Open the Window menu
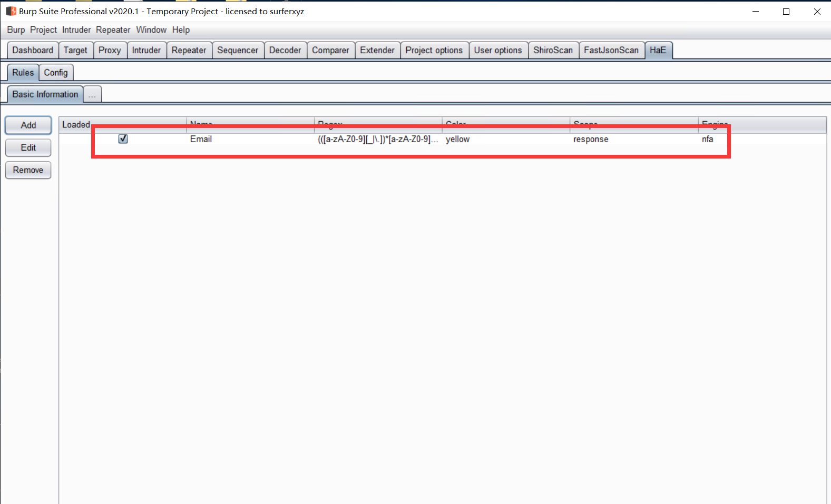Viewport: 831px width, 504px height. coord(151,30)
